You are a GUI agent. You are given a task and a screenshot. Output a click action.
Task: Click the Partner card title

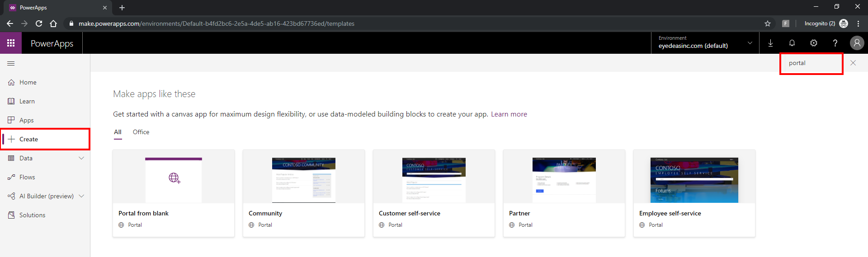(x=519, y=213)
